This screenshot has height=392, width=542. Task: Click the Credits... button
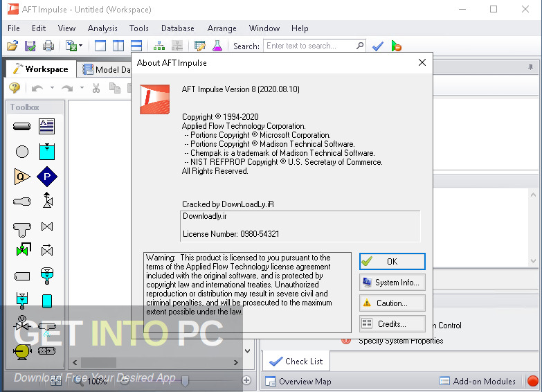(392, 324)
